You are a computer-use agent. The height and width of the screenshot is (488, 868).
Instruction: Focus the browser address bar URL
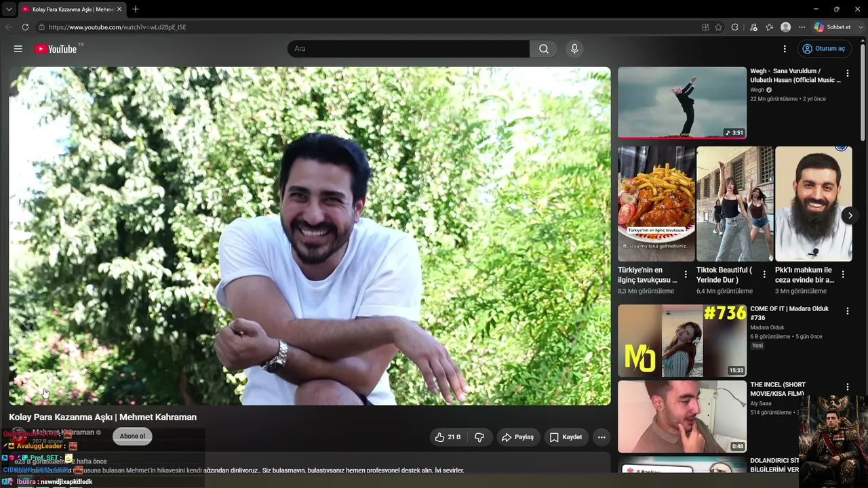point(117,27)
